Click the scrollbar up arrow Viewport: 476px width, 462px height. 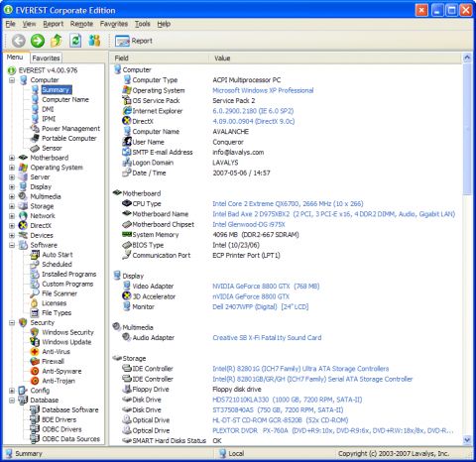[x=467, y=58]
